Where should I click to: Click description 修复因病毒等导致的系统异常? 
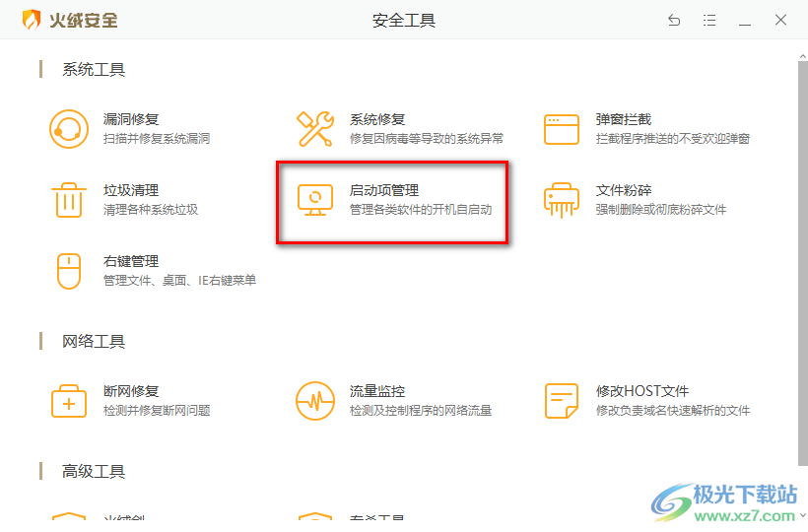point(426,139)
